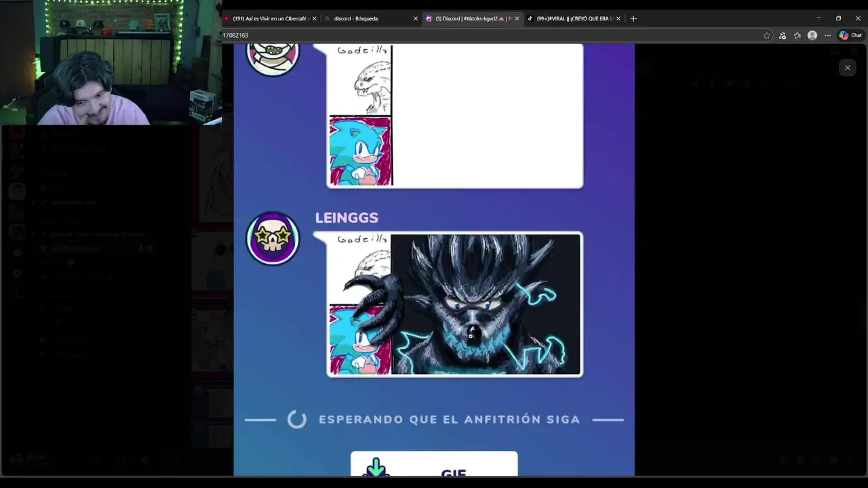868x488 pixels.
Task: Open the Copilot Chat button
Action: pyautogui.click(x=850, y=35)
